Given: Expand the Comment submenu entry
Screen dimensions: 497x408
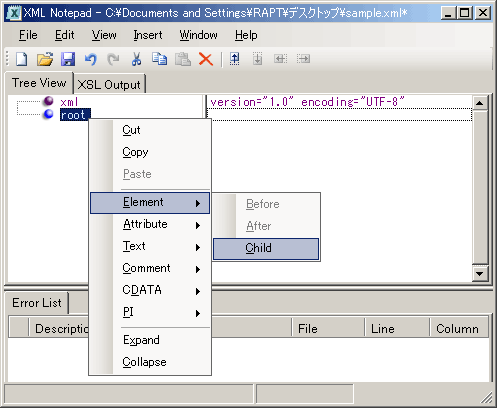Looking at the screenshot, I should (150, 268).
